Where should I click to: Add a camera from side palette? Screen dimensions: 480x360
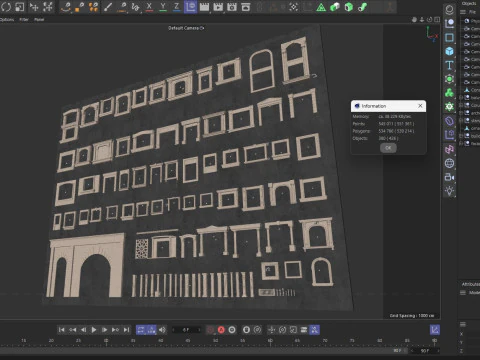pos(449,177)
